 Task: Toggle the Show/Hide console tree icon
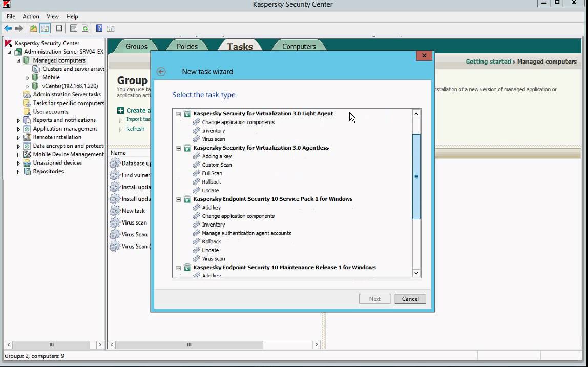(45, 29)
